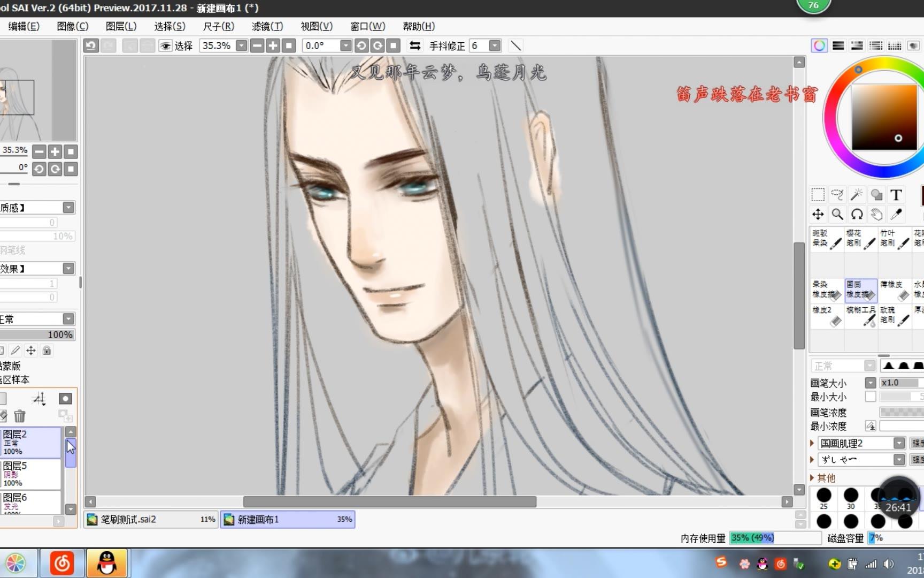Choose the 薄橡皮 eraser
Screen dimensions: 924x578
coord(895,290)
